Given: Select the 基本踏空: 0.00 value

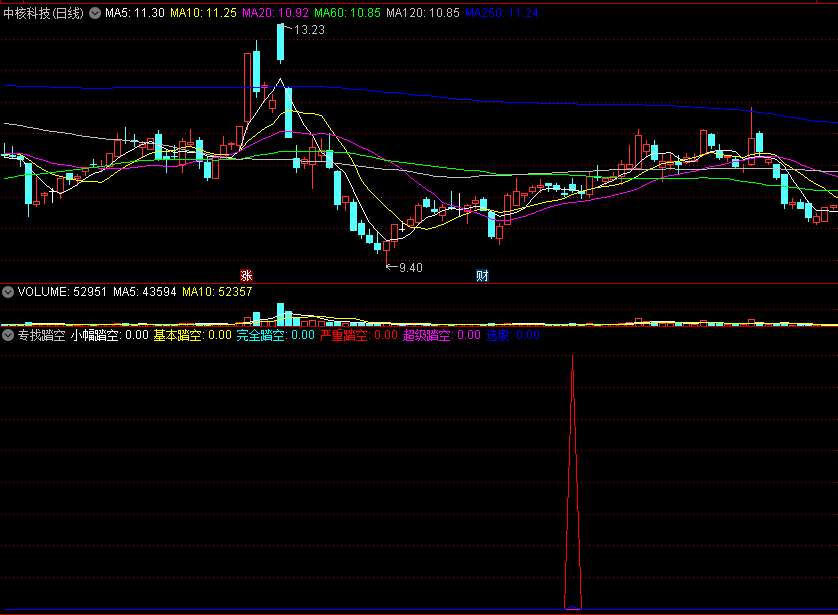Looking at the screenshot, I should click(192, 335).
